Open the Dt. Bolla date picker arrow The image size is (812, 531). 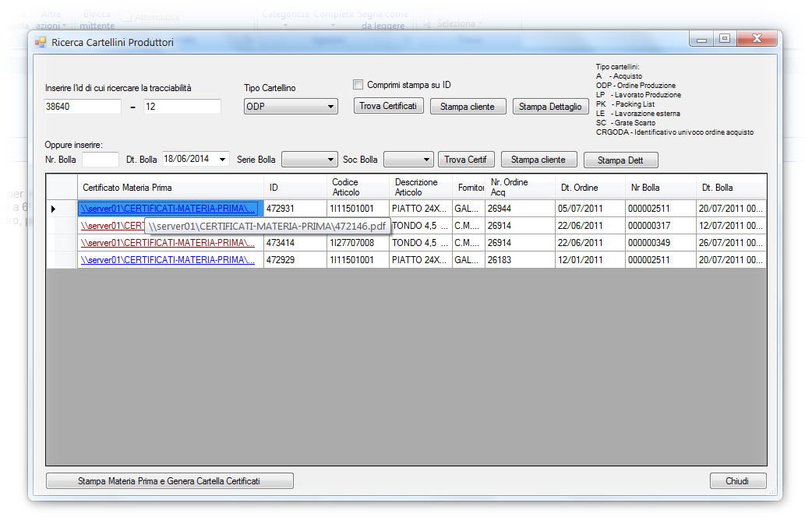[223, 160]
